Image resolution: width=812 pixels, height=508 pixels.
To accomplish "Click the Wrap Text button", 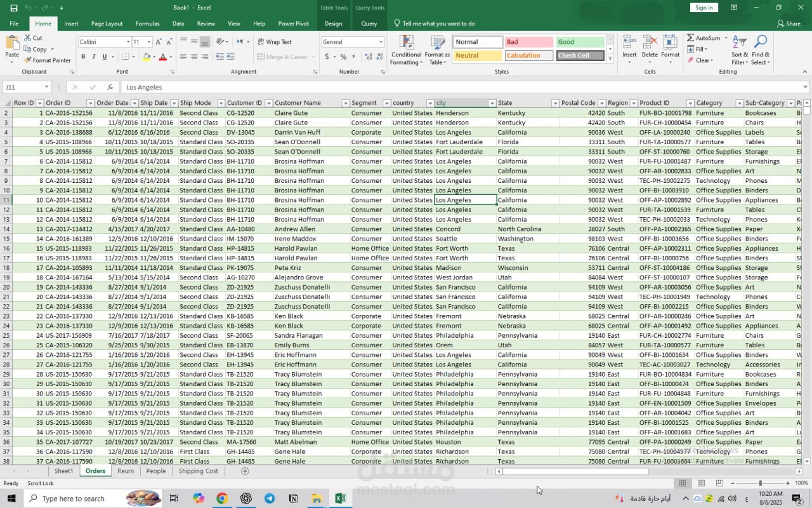I will pyautogui.click(x=274, y=42).
